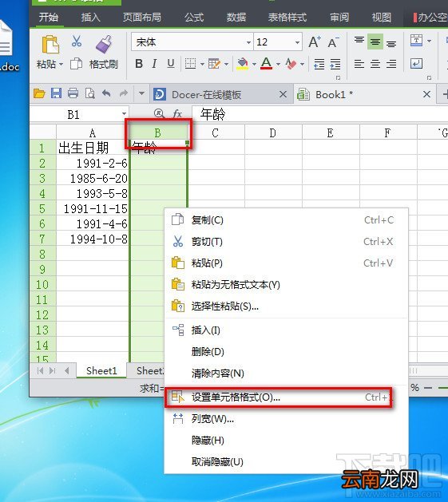Toggle top vertical alignment
Image resolution: width=448 pixels, height=502 pixels.
point(359,41)
